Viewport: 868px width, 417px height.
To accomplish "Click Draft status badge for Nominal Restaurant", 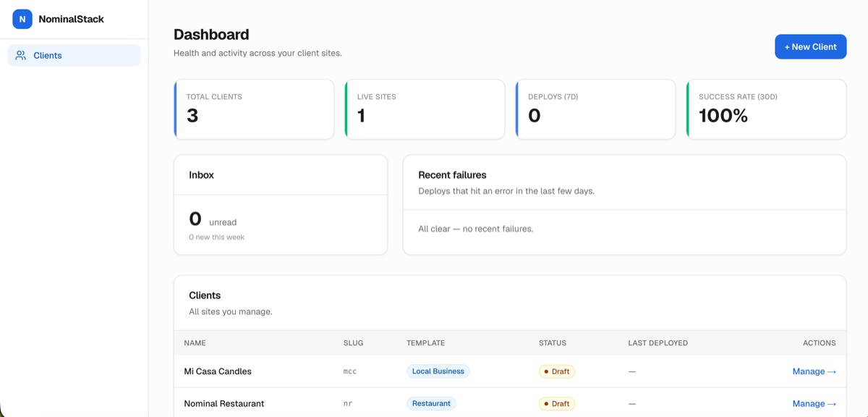I will [x=556, y=404].
